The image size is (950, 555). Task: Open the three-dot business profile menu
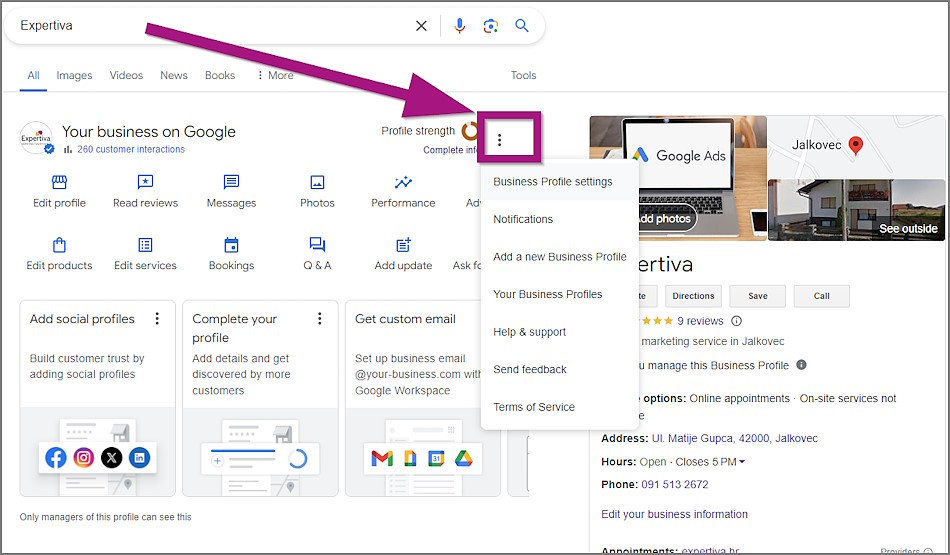(499, 140)
